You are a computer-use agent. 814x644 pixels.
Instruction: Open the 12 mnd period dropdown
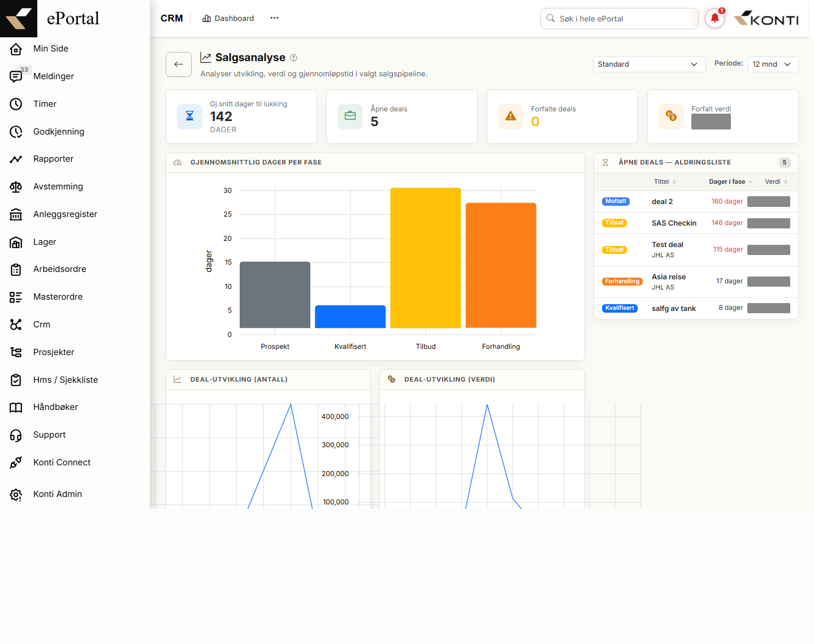click(773, 64)
